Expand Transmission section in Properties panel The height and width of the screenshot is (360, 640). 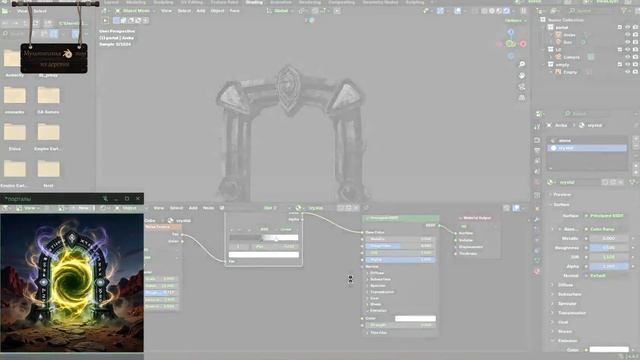click(x=571, y=313)
